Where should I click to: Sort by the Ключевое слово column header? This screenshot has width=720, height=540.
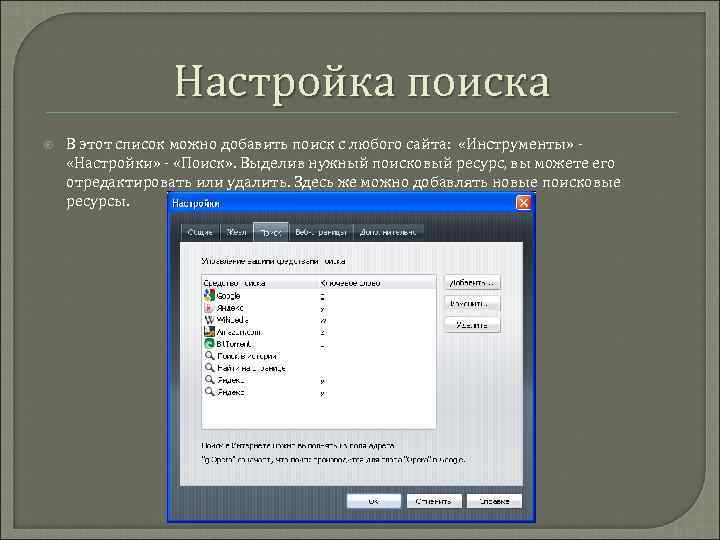coord(377,283)
